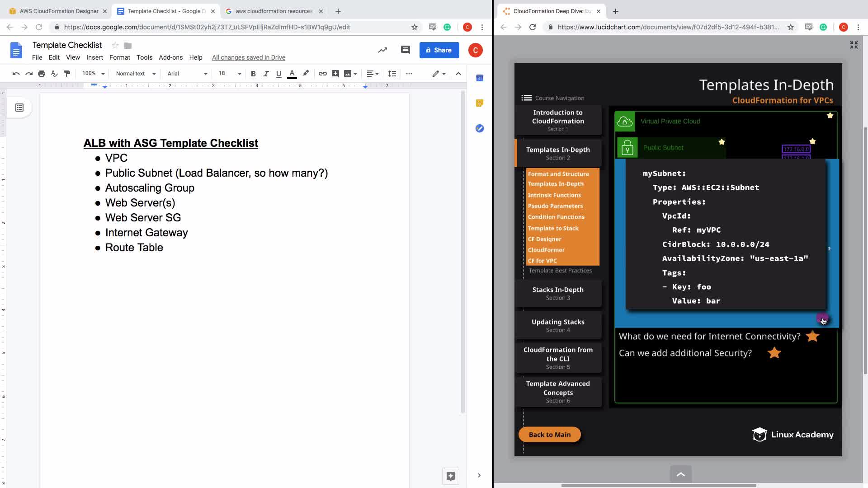
Task: Toggle bold formatting
Action: [x=253, y=74]
